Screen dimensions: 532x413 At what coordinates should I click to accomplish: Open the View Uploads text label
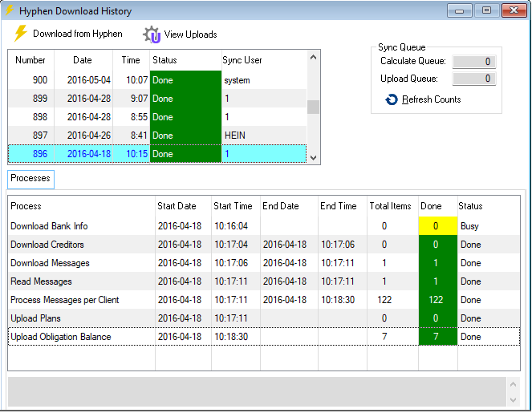click(x=191, y=34)
